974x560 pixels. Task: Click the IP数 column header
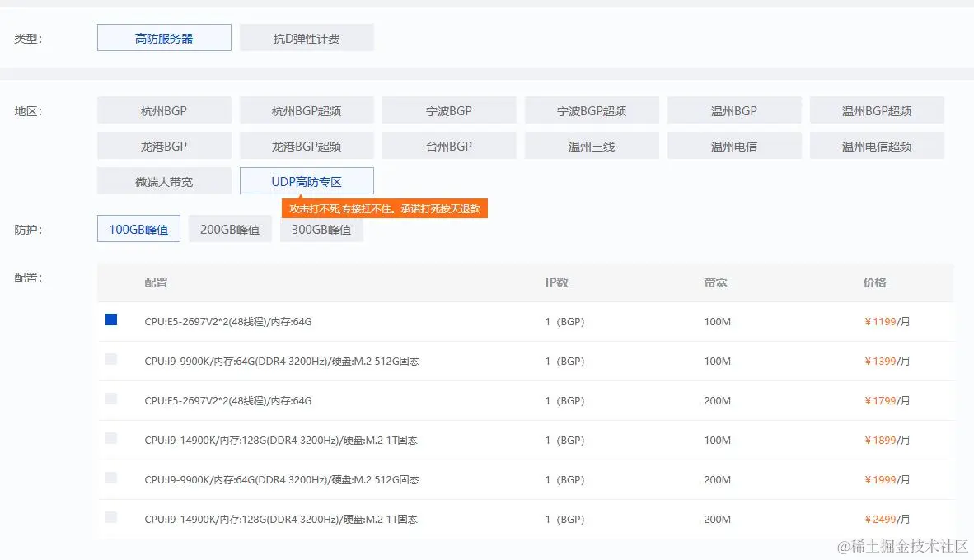coord(556,282)
